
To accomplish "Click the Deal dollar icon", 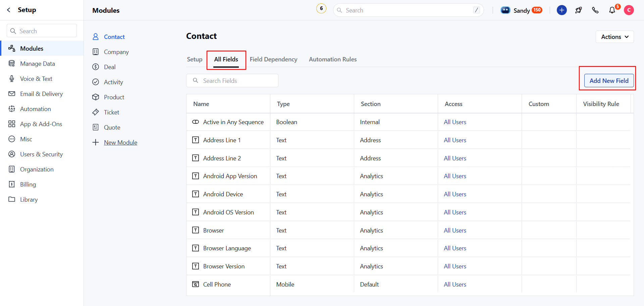I will click(x=96, y=67).
